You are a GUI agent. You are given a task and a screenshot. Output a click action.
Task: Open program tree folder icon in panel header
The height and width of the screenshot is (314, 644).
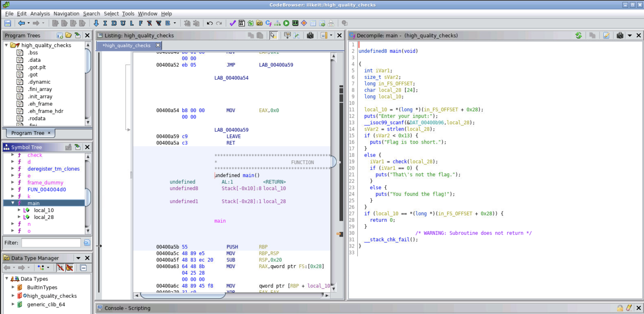click(x=68, y=35)
